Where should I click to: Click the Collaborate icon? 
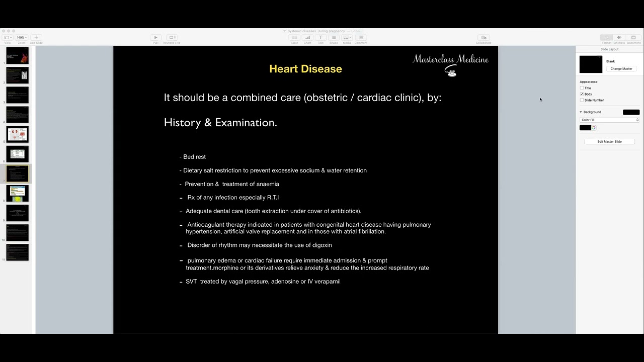click(484, 37)
